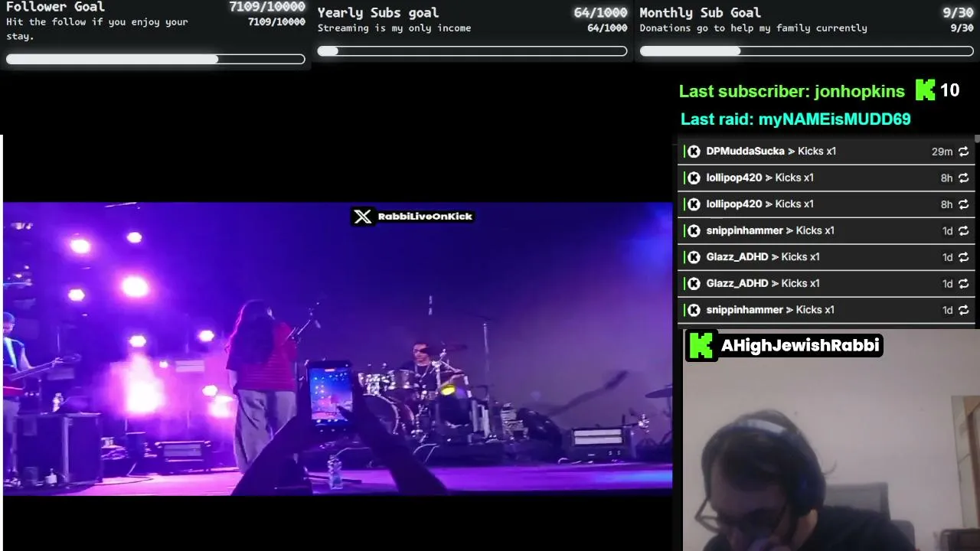Click the replay icon on the DPMuddaSucka row
The image size is (980, 551).
pos(963,152)
